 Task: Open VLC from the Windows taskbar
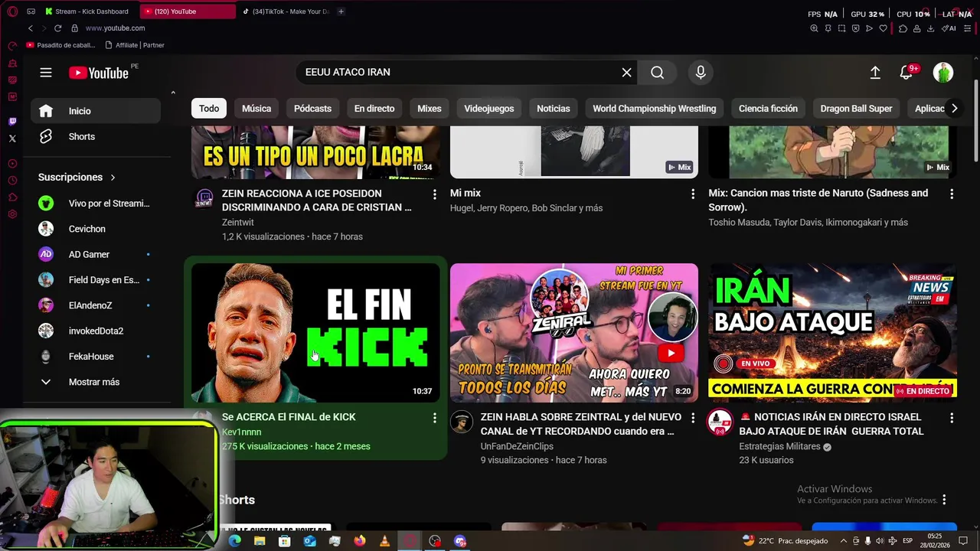pos(384,541)
